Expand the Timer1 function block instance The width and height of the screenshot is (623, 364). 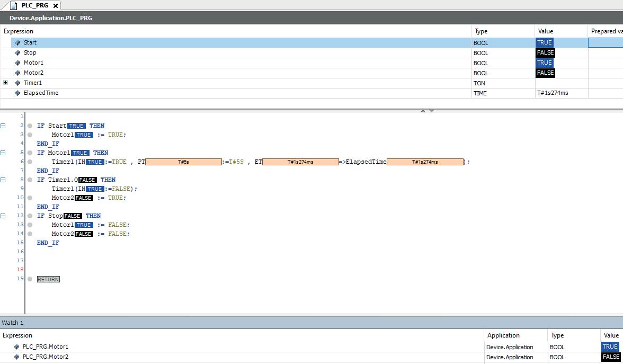click(x=5, y=82)
